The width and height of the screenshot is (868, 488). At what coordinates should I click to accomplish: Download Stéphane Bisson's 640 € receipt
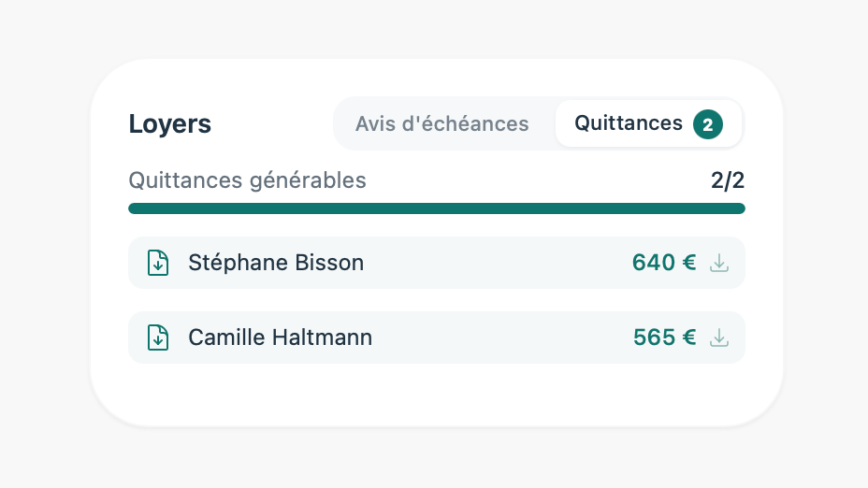click(718, 263)
